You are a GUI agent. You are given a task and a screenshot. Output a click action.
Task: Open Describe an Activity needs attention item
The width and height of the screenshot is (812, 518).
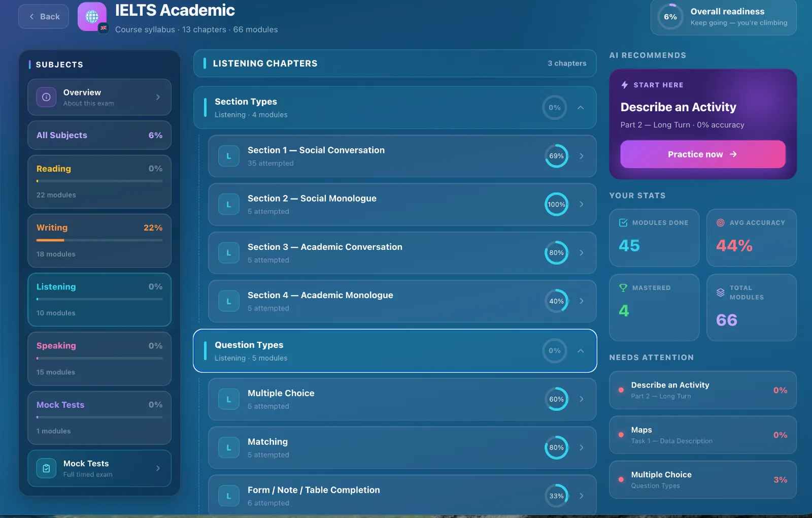[x=703, y=390]
